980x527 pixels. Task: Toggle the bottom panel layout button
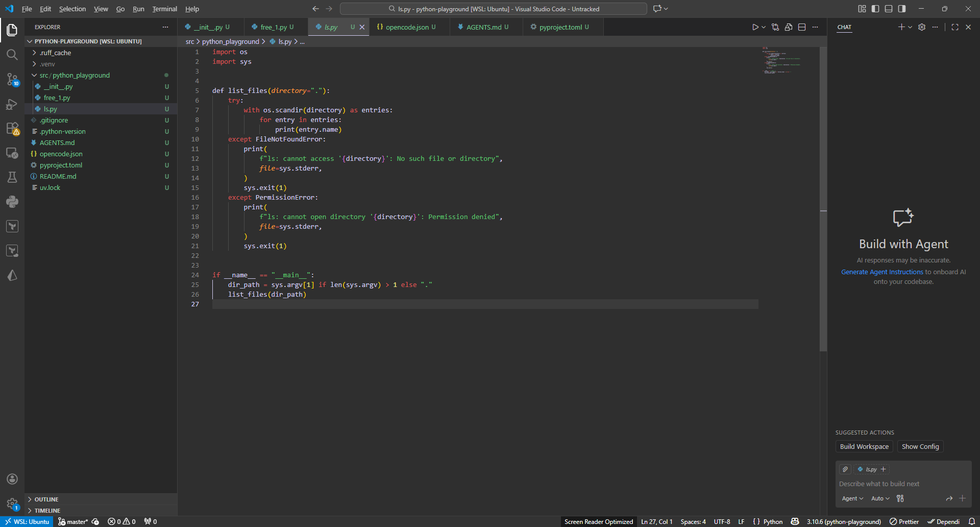coord(889,9)
